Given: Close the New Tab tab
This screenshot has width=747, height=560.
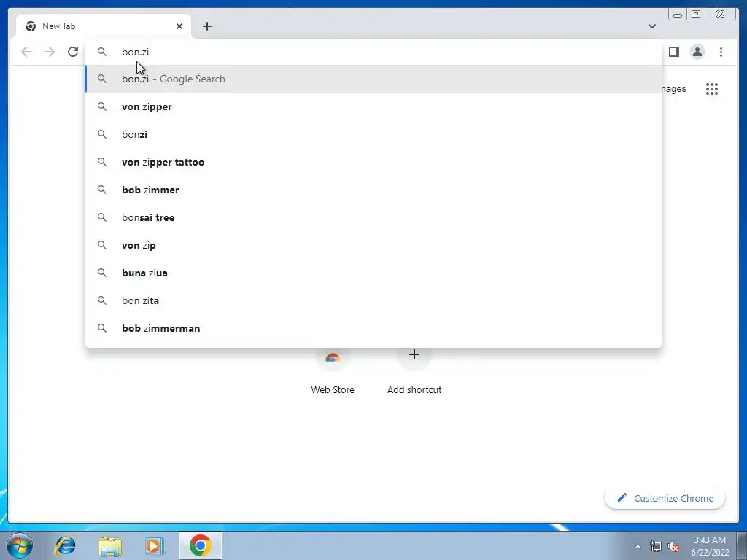Looking at the screenshot, I should [x=179, y=26].
